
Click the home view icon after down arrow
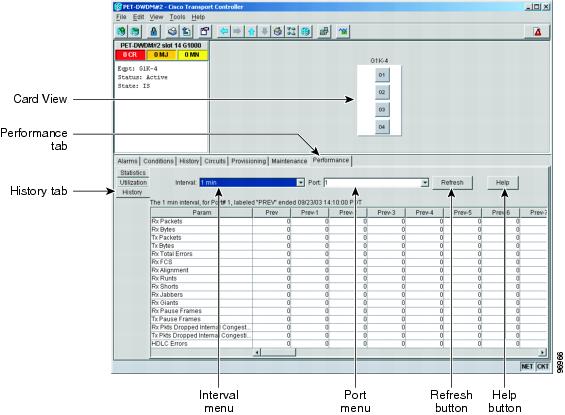[x=278, y=32]
